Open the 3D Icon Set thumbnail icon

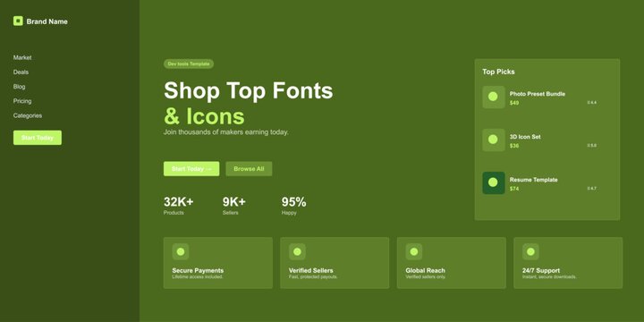pos(494,140)
